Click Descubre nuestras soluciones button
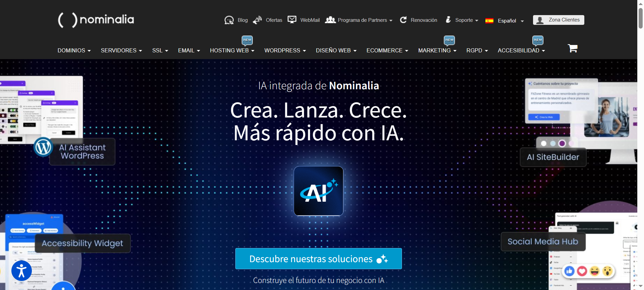 click(x=318, y=259)
